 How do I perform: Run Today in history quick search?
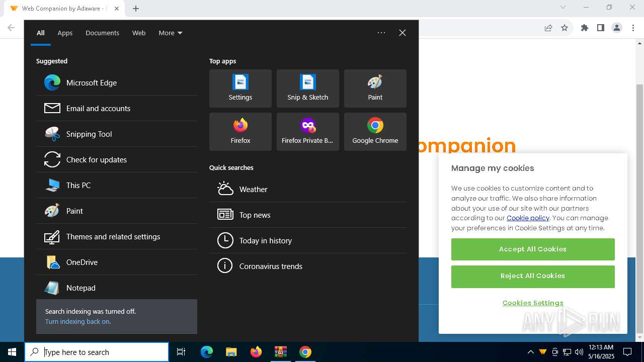tap(308, 240)
